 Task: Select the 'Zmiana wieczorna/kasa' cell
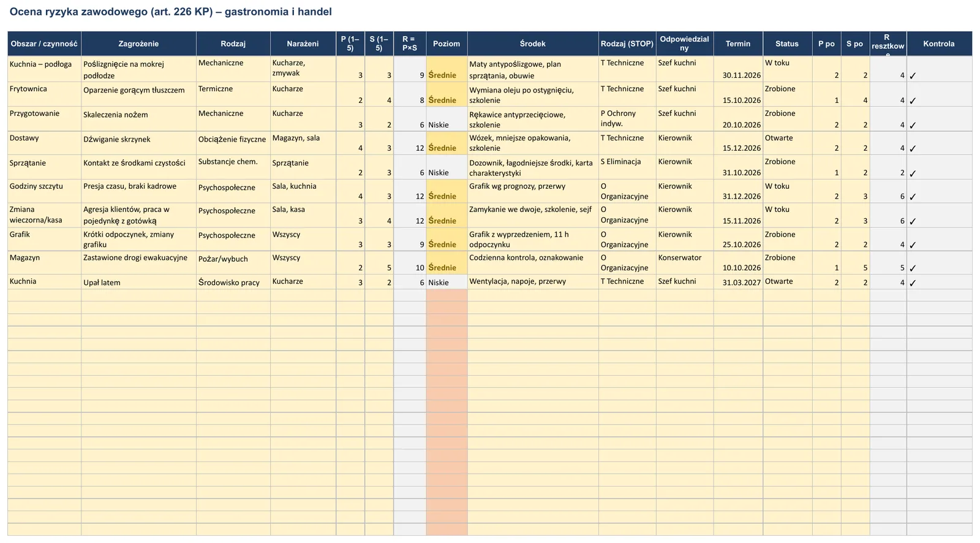coord(44,215)
